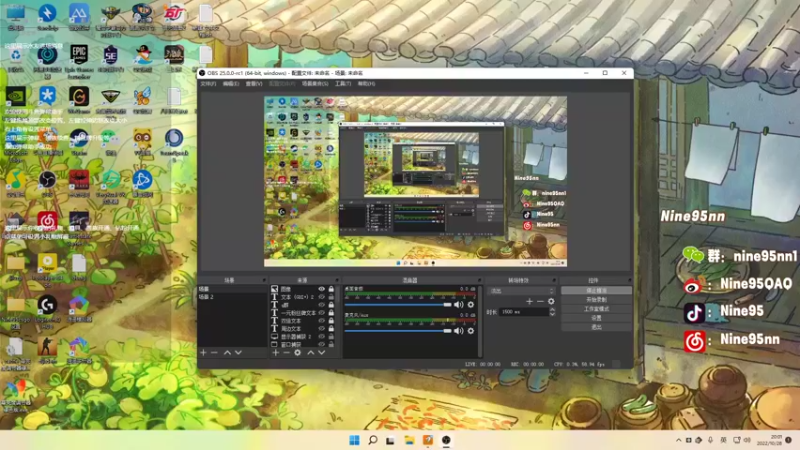Add a scene transition with the plus icon

pyautogui.click(x=529, y=302)
